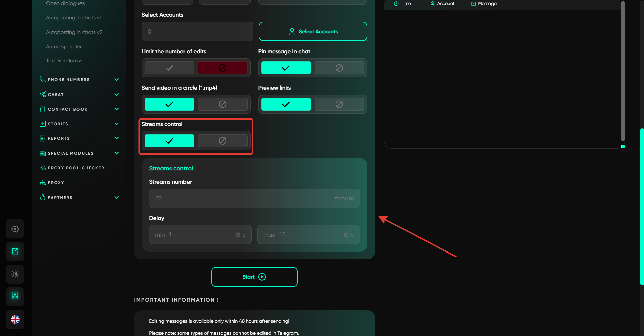Disable Streams control option
644x336 pixels.
pos(222,141)
